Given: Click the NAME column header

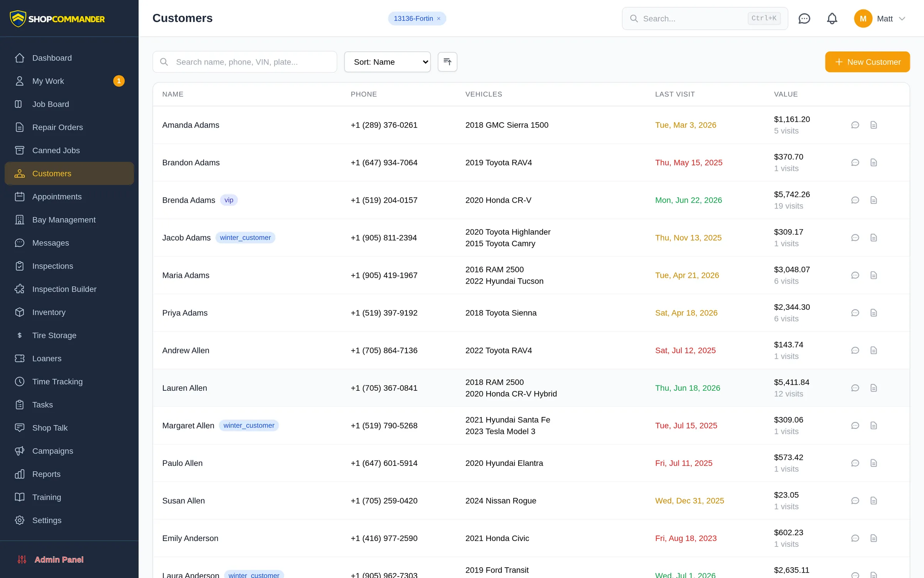Looking at the screenshot, I should click(173, 94).
